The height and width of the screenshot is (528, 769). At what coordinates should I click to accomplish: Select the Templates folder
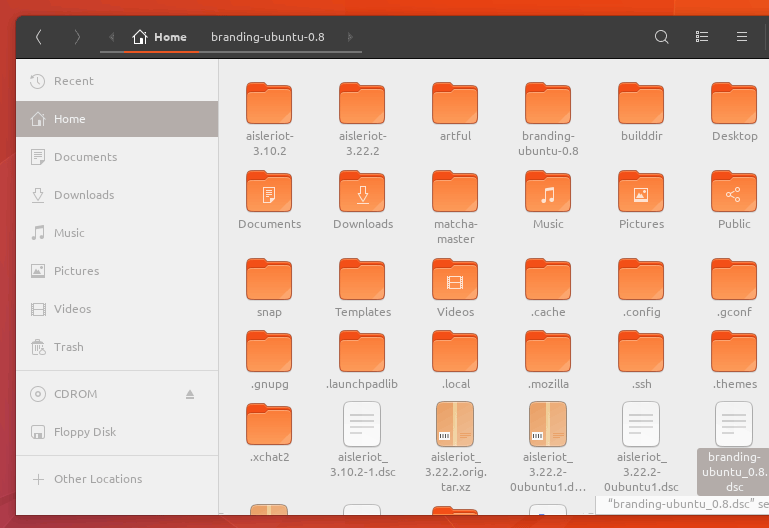362,288
